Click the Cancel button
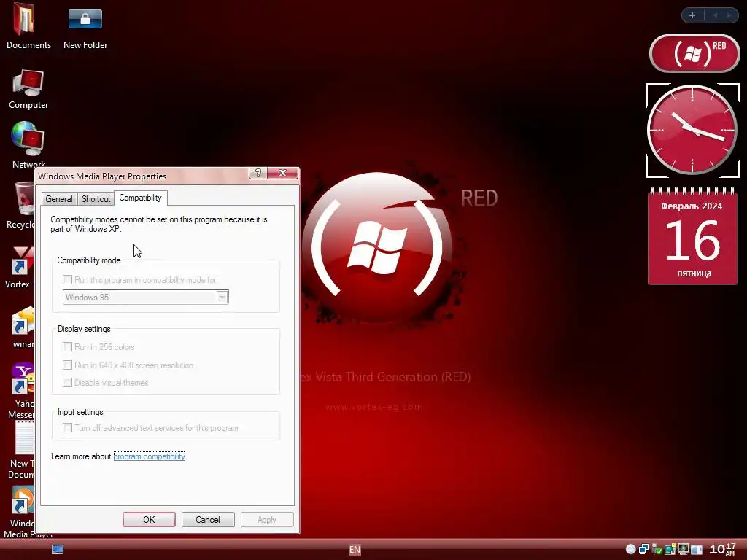The image size is (747, 560). (208, 519)
